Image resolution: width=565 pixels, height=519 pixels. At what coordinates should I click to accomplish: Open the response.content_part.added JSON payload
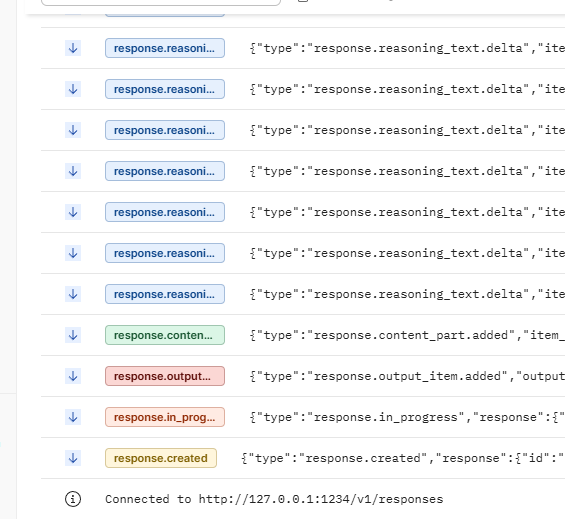[x=407, y=335]
